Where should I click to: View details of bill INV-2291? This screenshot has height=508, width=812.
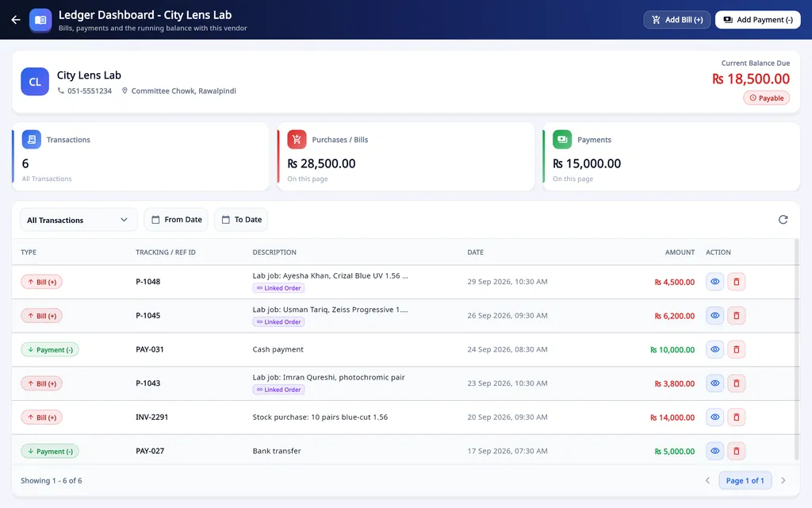point(714,418)
